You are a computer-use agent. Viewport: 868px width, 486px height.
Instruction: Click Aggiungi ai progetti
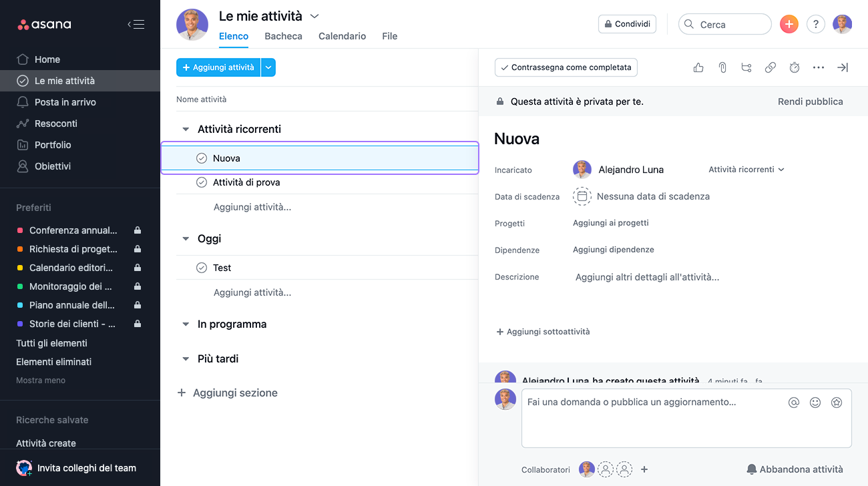pos(611,223)
